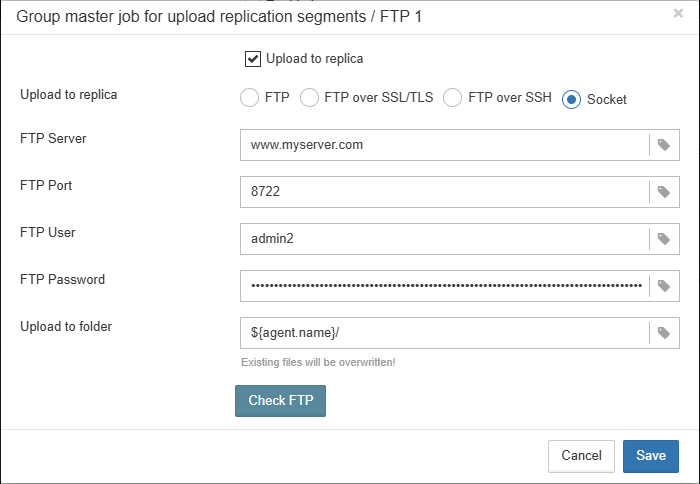Click inside the FTP Password field
Screen dimensions: 700x484
[x=445, y=286]
